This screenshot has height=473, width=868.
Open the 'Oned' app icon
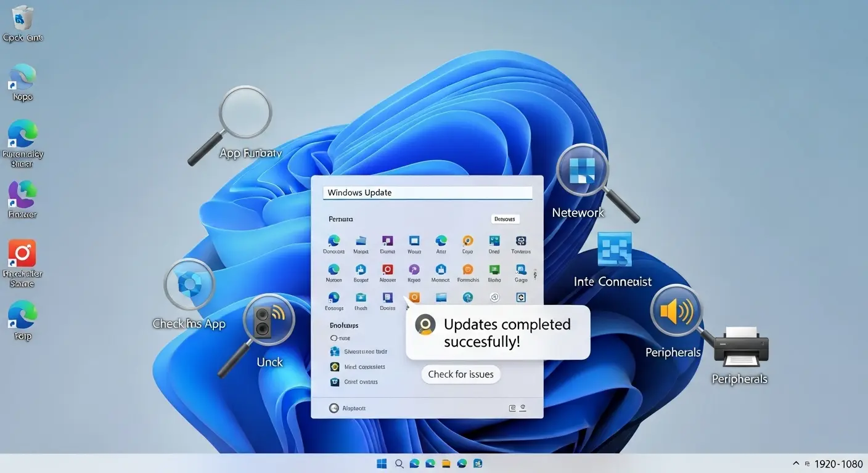(494, 241)
